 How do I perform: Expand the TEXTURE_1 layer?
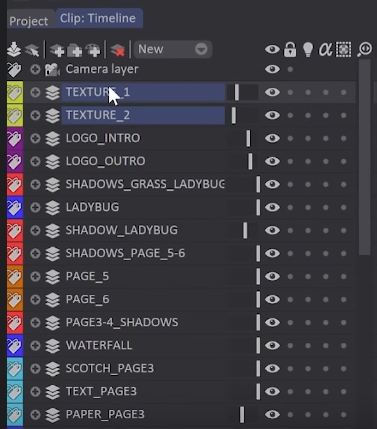pyautogui.click(x=35, y=92)
